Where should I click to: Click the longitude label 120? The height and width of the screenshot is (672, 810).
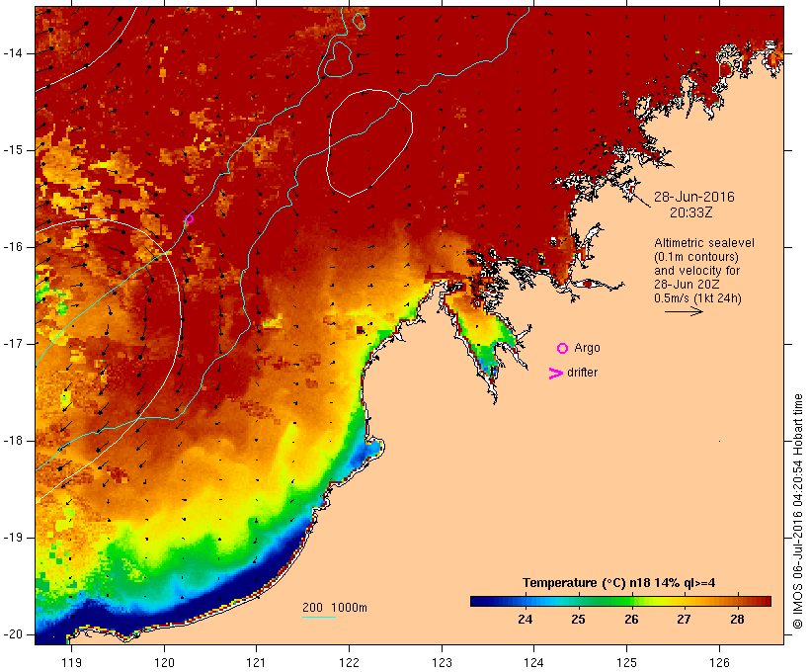click(x=164, y=662)
